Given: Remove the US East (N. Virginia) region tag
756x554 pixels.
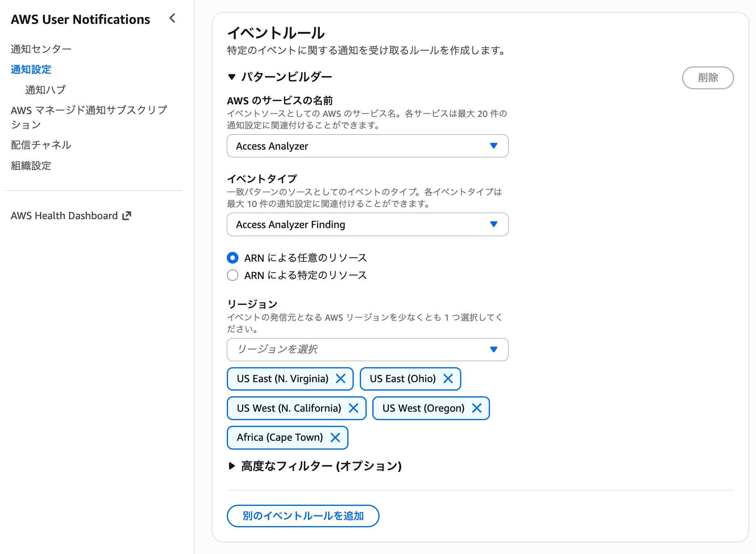Looking at the screenshot, I should point(341,378).
